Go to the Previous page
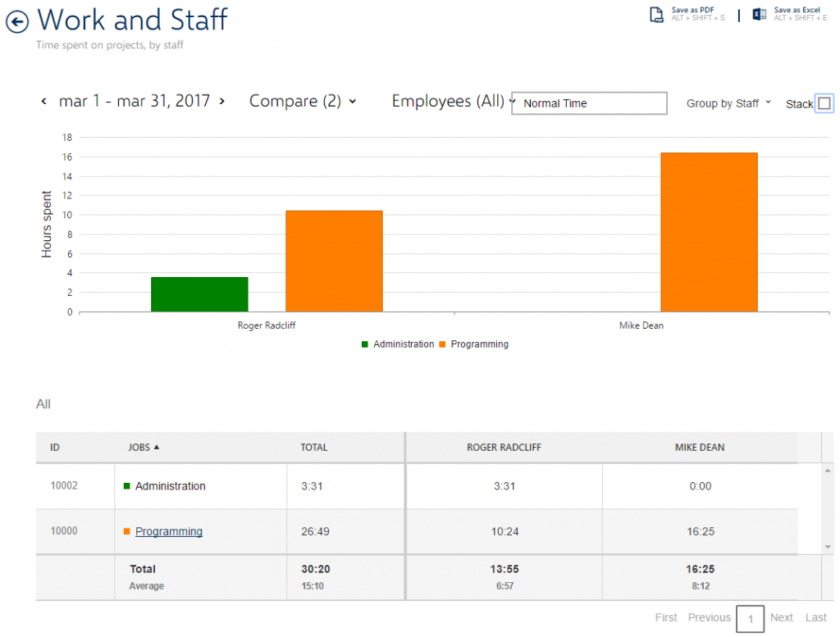840x637 pixels. coord(710,617)
